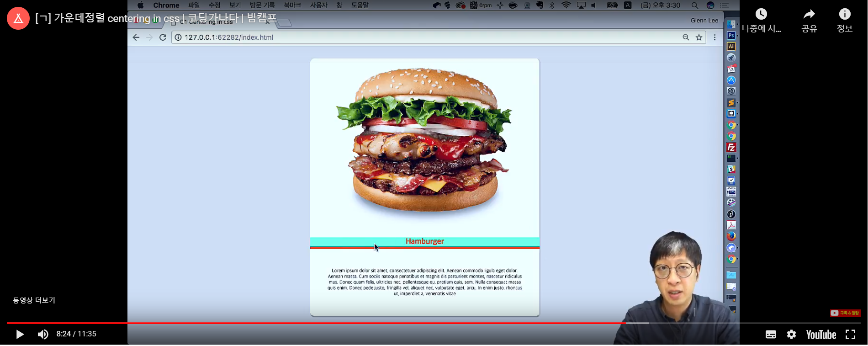Open the input source 'A' menu
Viewport: 868px width, 346px height.
click(628, 5)
